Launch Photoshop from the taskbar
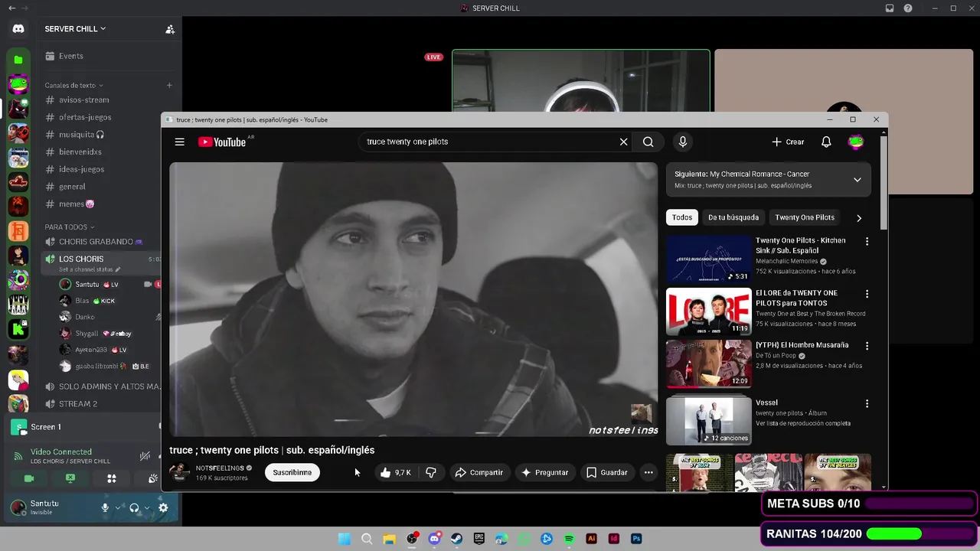Viewport: 980px width, 551px height. coord(636,539)
